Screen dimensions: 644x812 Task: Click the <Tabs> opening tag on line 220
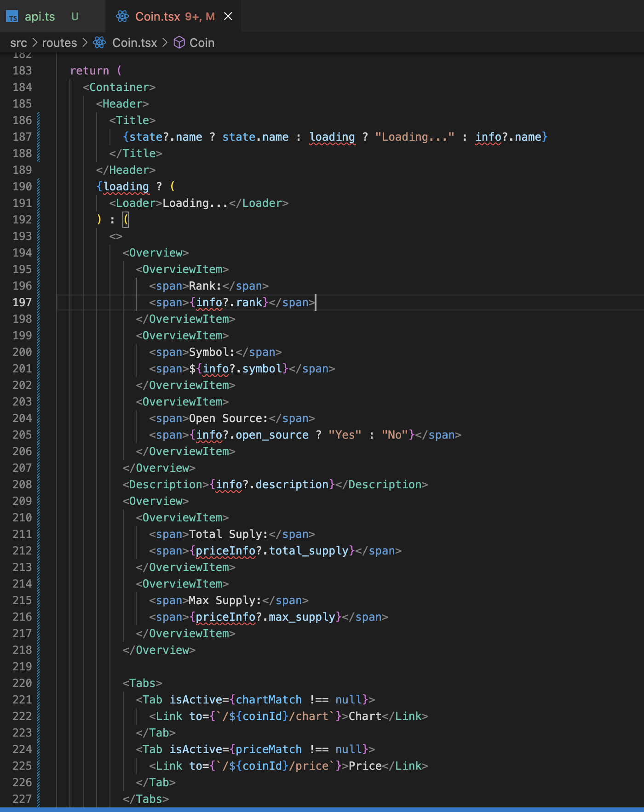(x=143, y=683)
